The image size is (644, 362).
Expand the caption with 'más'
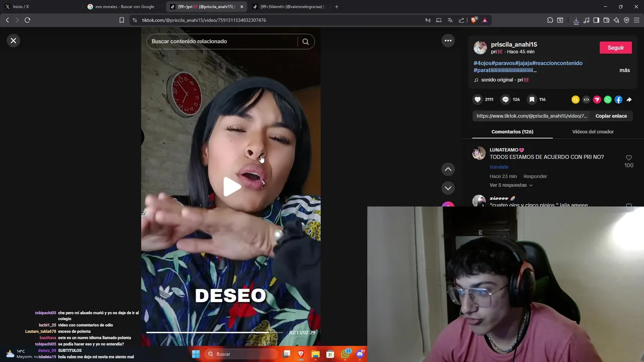[624, 70]
